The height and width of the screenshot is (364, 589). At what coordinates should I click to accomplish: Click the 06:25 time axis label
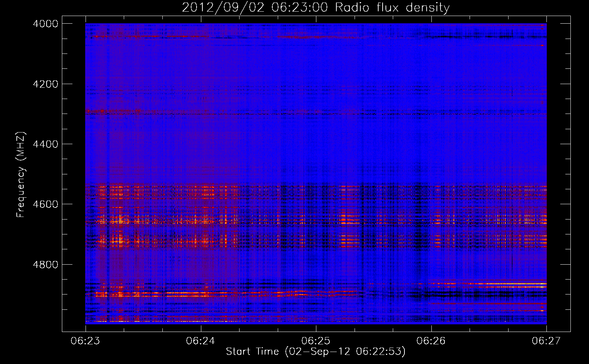(316, 341)
